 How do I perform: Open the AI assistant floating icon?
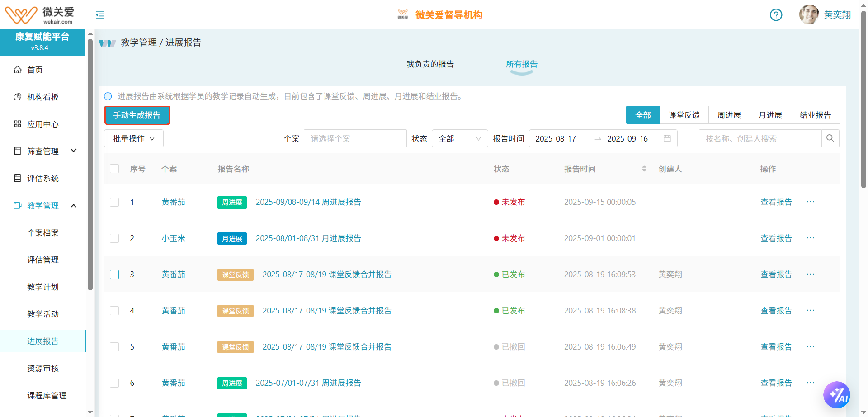coord(836,395)
